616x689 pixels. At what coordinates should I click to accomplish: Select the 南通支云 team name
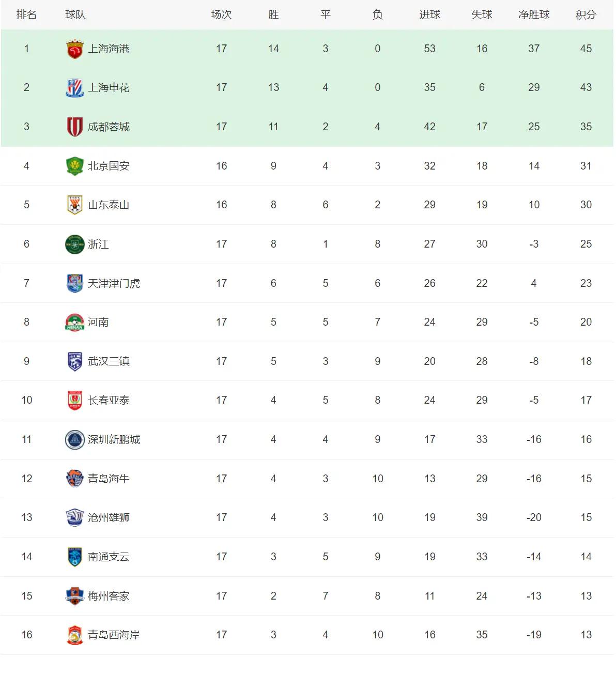pyautogui.click(x=109, y=557)
